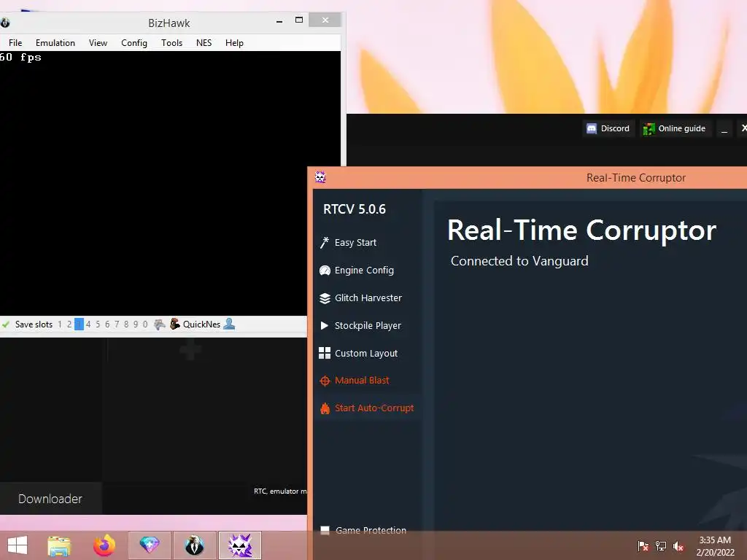Open the Online guide button
This screenshot has width=747, height=560.
point(675,128)
